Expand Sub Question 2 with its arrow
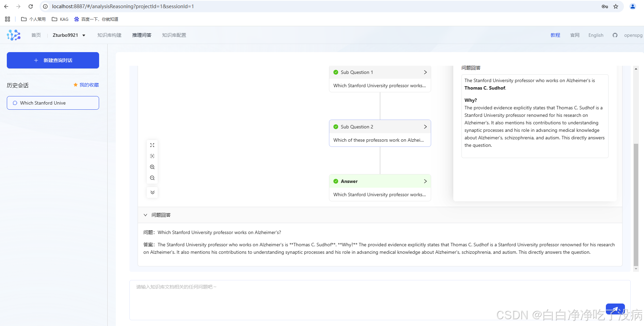The width and height of the screenshot is (644, 326). pos(425,127)
